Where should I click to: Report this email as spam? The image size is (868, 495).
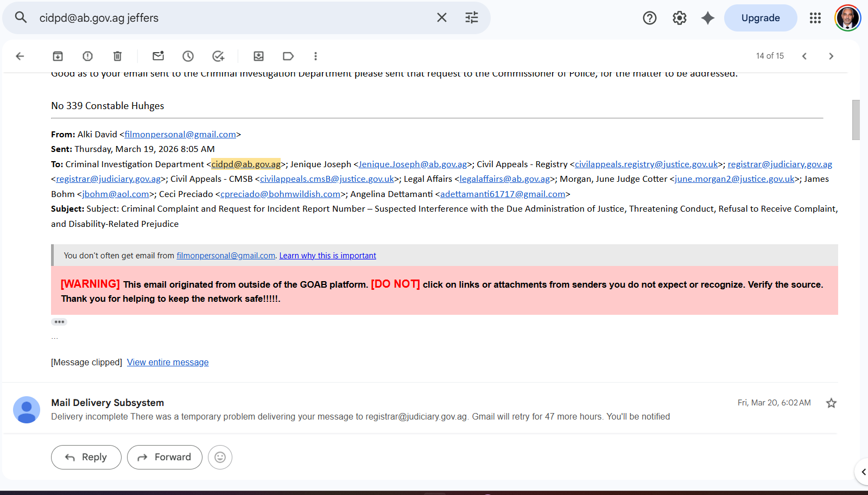(87, 56)
